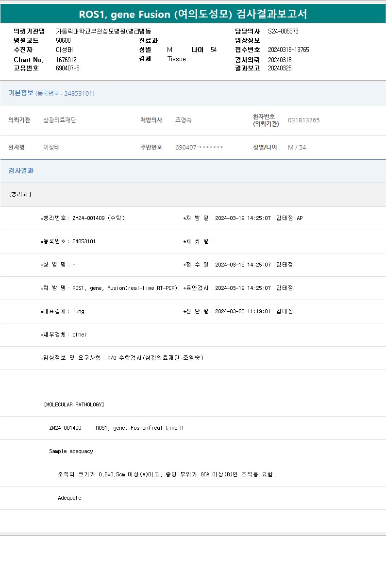The width and height of the screenshot is (386, 588).
Task: Select the 담당의사 value S24-005373
Action: point(283,31)
